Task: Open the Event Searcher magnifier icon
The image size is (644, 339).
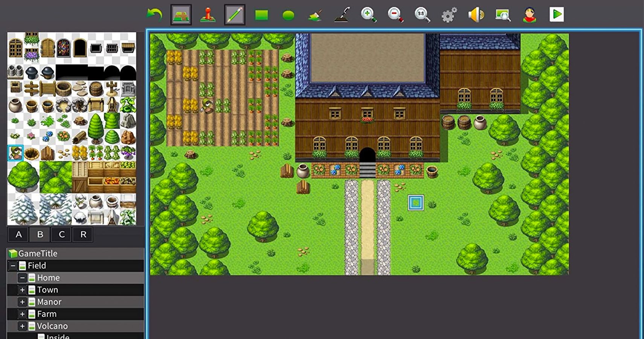Action: point(503,15)
